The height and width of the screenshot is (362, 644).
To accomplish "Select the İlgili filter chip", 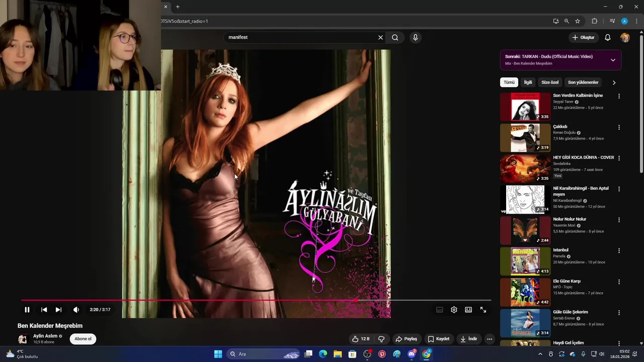I will click(528, 82).
